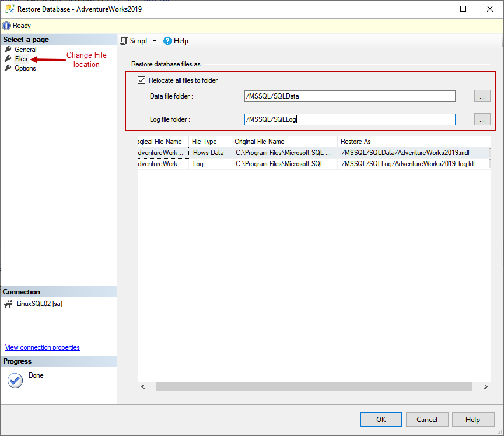Click logical file name in Log row

coord(163,164)
